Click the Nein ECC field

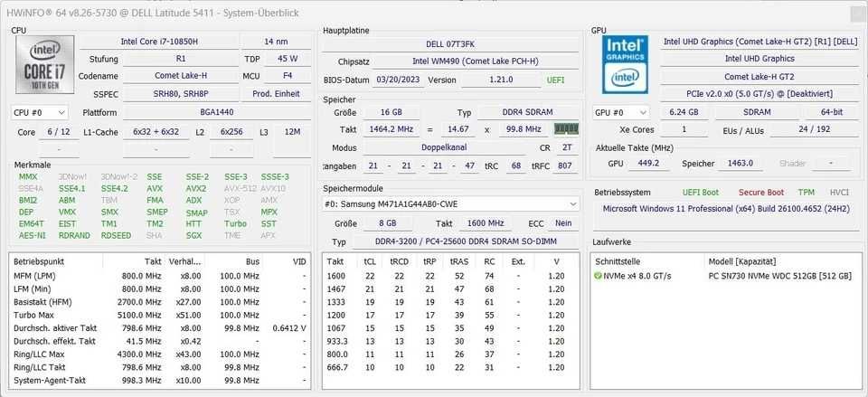click(x=563, y=223)
